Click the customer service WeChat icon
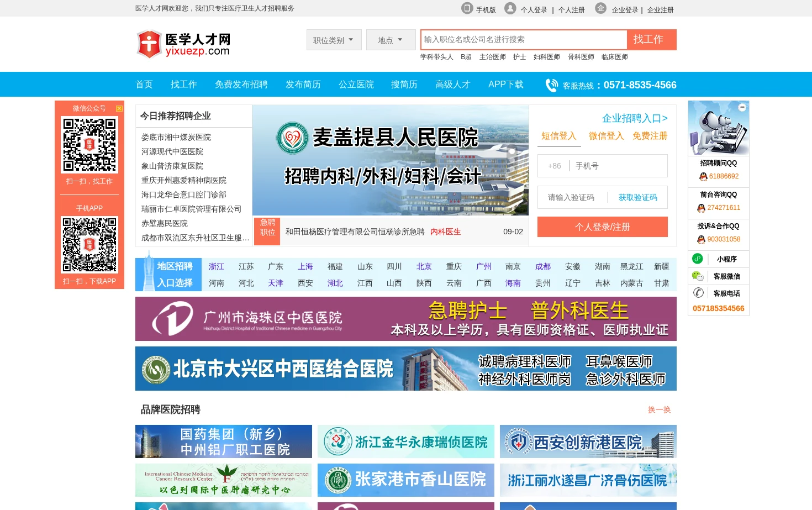This screenshot has width=812, height=510. (x=698, y=276)
